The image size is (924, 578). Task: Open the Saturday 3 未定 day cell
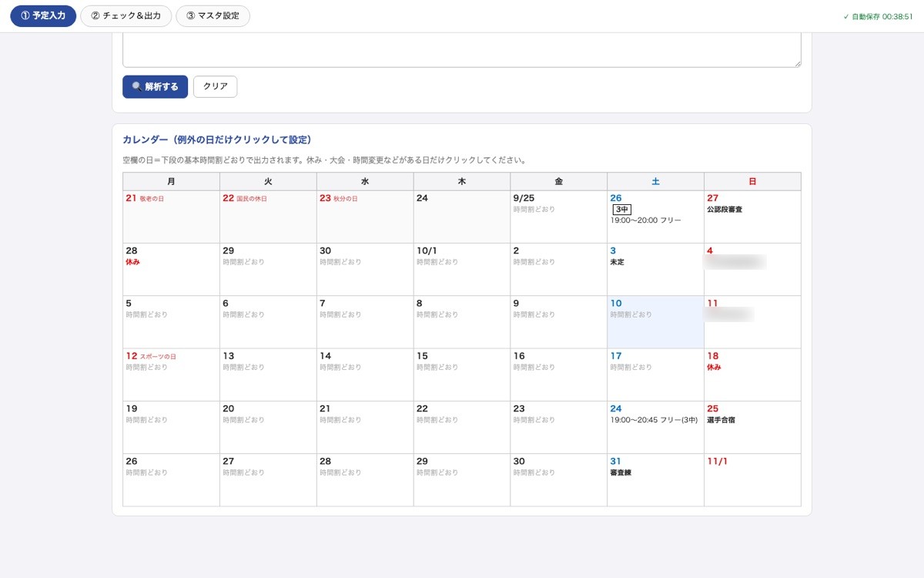click(655, 269)
